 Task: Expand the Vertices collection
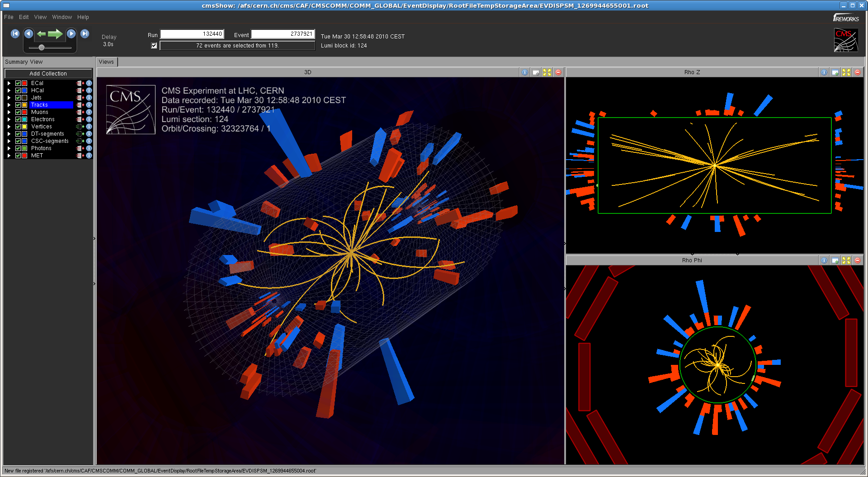(9, 127)
